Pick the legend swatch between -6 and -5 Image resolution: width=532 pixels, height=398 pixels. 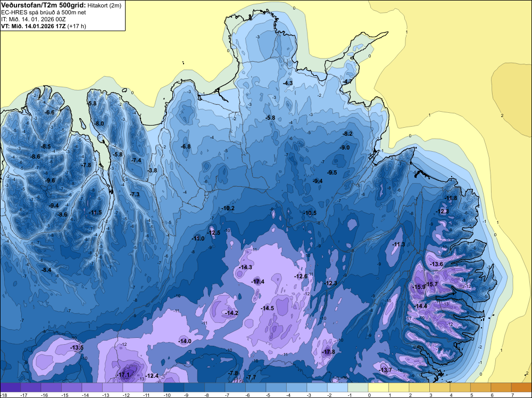point(255,387)
